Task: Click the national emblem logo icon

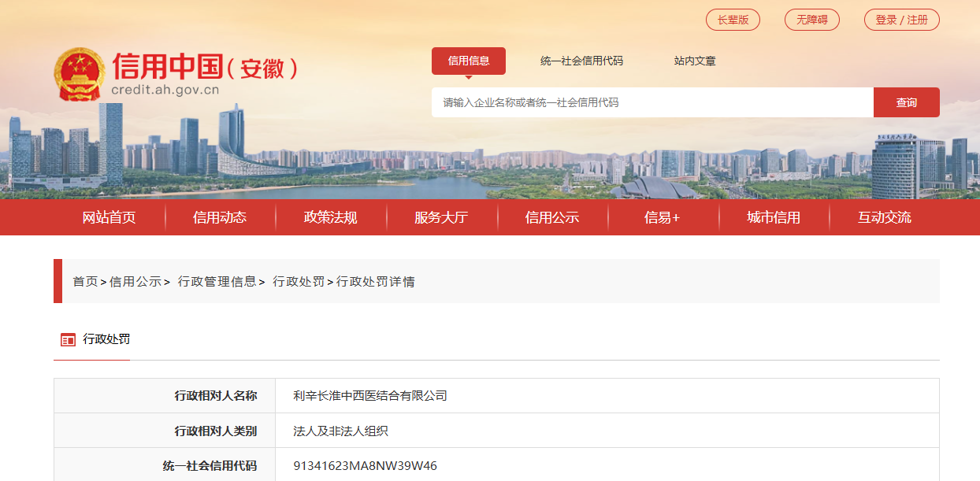Action: pyautogui.click(x=79, y=75)
